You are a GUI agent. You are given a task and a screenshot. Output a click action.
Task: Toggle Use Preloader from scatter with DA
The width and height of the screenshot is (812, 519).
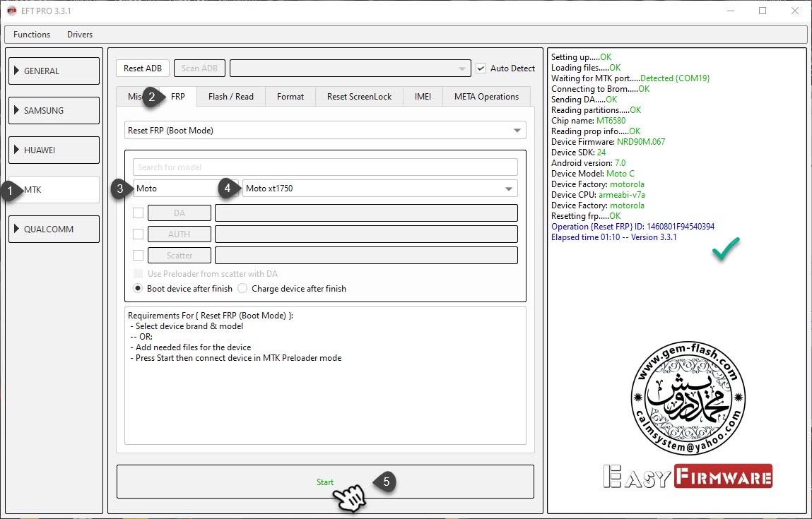[x=139, y=274]
